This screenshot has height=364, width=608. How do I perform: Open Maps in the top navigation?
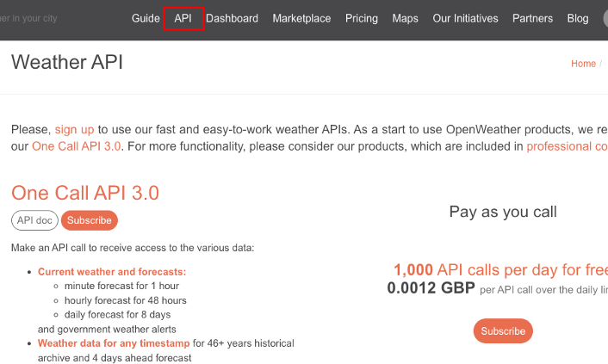click(x=405, y=18)
